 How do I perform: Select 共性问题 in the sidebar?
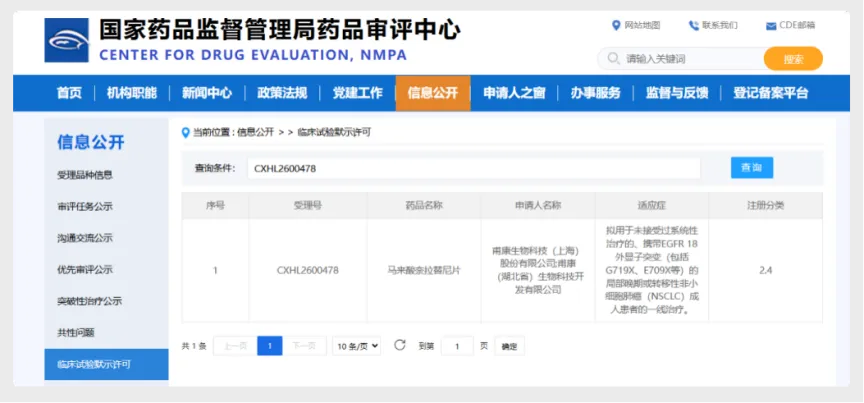75,333
